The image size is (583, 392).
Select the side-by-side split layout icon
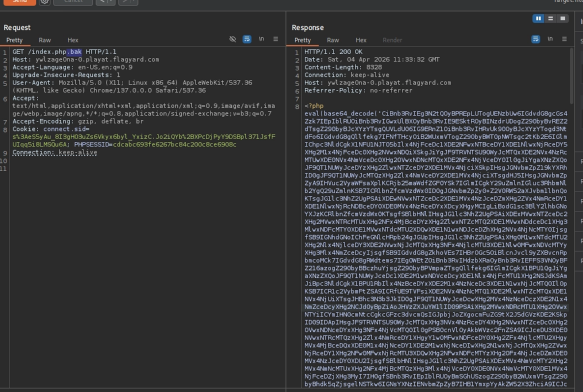pyautogui.click(x=538, y=19)
